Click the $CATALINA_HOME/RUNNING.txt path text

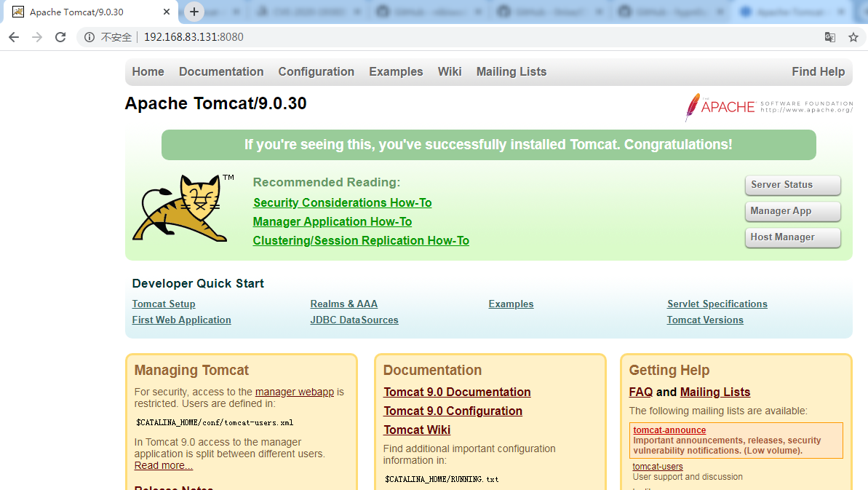pyautogui.click(x=442, y=480)
